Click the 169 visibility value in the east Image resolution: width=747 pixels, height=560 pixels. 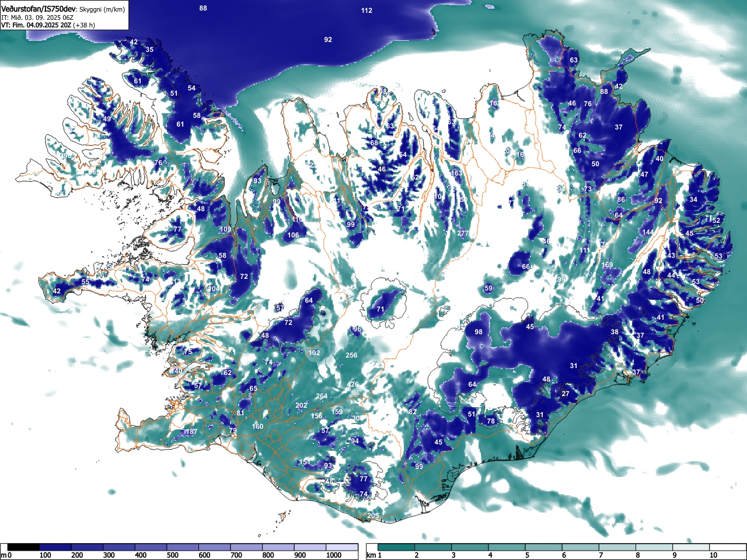point(608,265)
